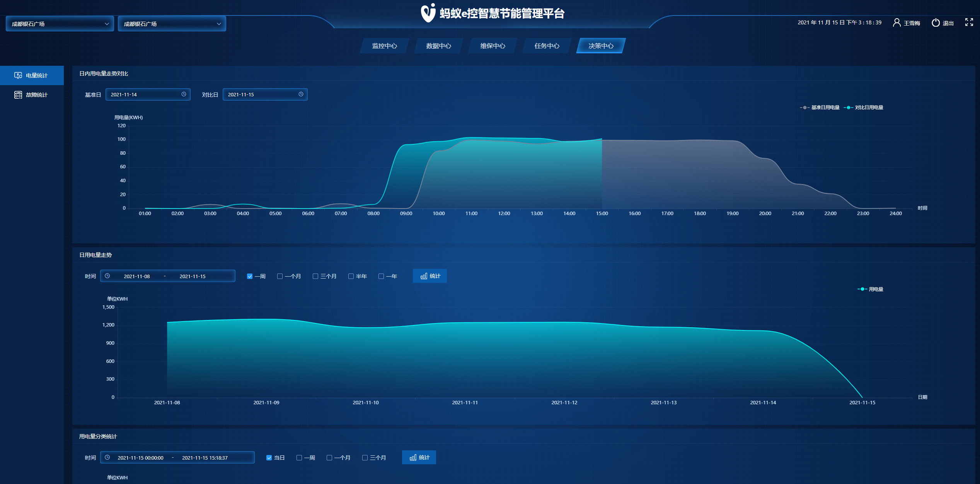980x484 pixels.
Task: Check the 一个月 box in 用电量分类统计
Action: (x=329, y=458)
